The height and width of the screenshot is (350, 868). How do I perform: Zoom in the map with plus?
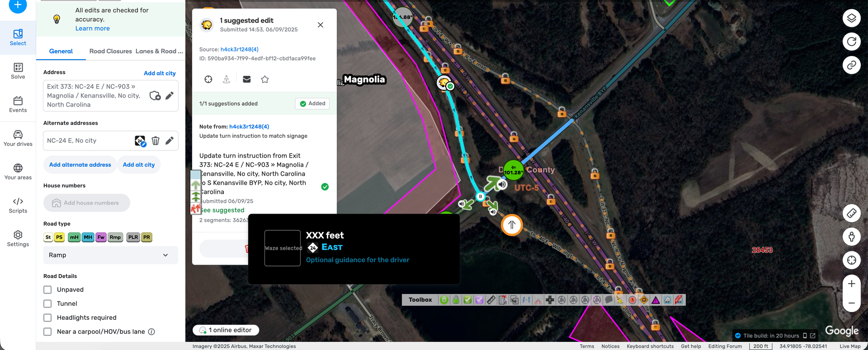(x=851, y=284)
